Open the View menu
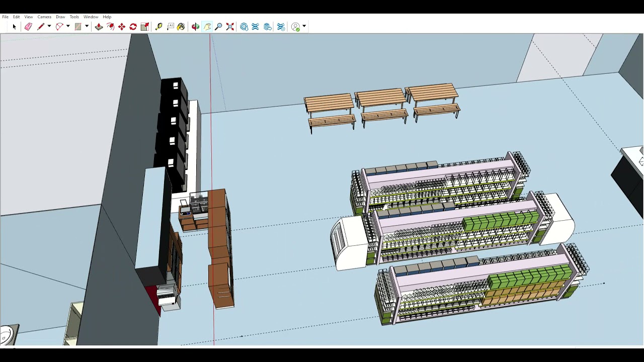The width and height of the screenshot is (644, 362). [x=29, y=17]
